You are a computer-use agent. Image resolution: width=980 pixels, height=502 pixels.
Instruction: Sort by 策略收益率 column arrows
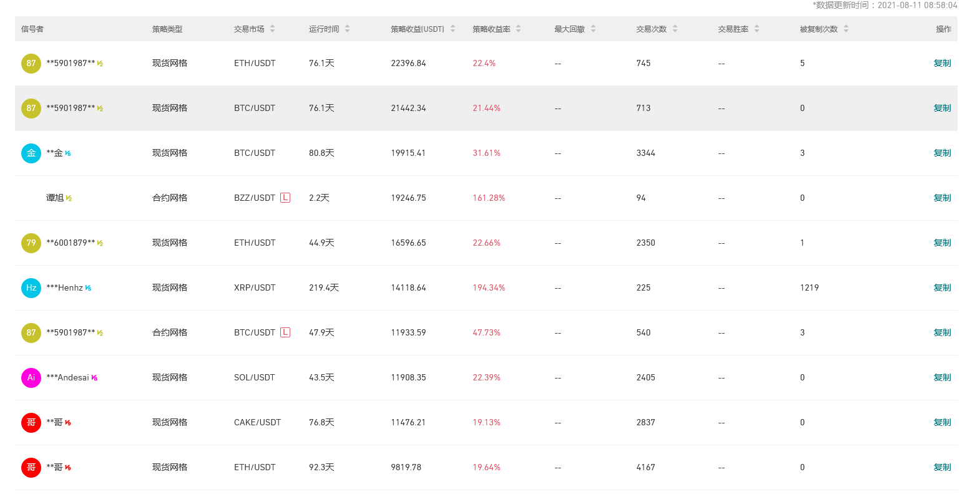[x=519, y=29]
